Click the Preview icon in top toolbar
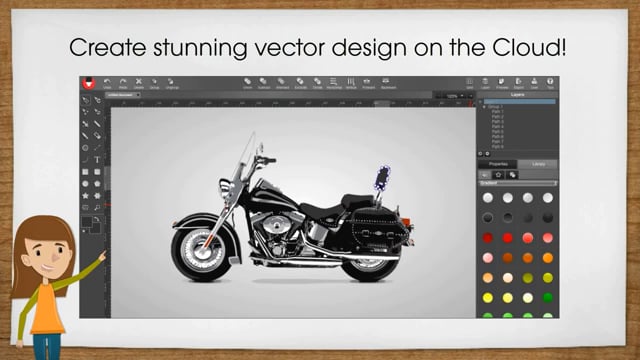 click(502, 83)
